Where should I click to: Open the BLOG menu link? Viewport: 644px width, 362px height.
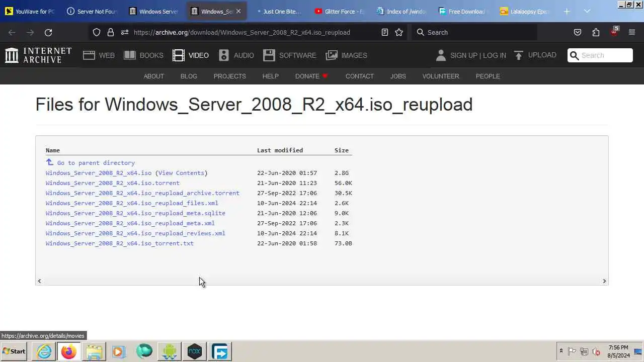[x=189, y=76]
